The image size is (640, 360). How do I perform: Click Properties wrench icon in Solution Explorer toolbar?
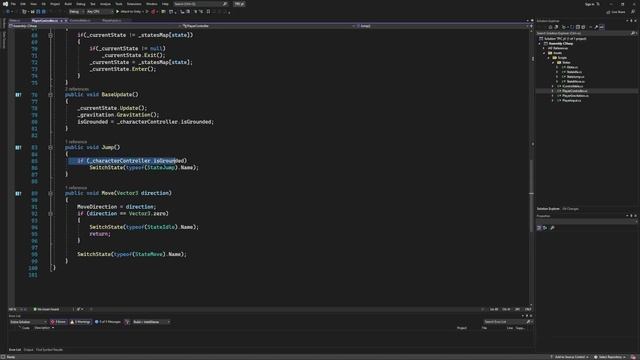596,27
